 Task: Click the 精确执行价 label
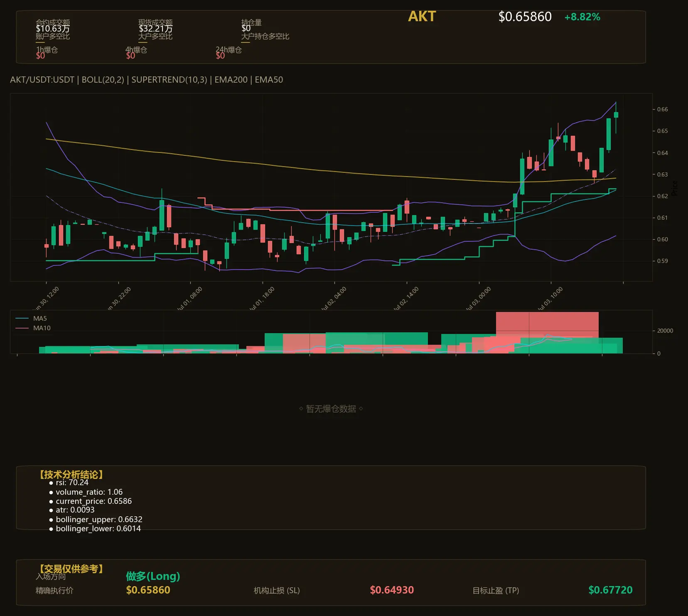pyautogui.click(x=54, y=591)
